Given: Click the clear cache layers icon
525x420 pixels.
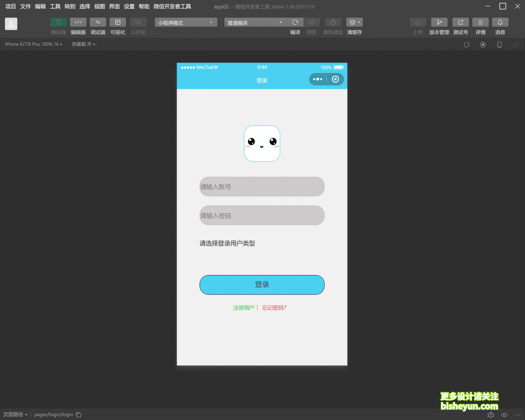Looking at the screenshot, I should point(354,22).
